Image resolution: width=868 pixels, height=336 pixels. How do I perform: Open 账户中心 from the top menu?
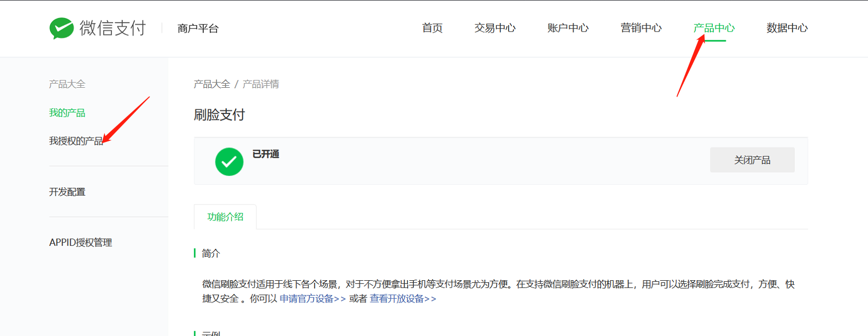click(x=568, y=28)
